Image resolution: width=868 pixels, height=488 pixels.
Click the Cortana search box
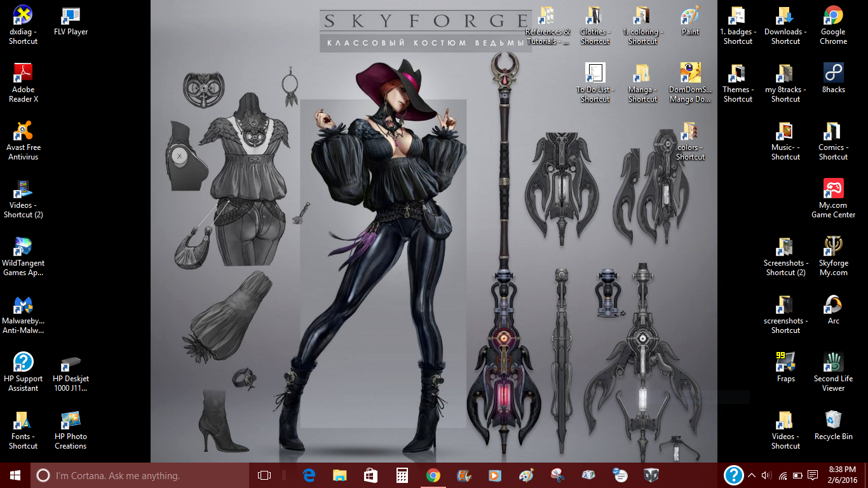pyautogui.click(x=140, y=475)
